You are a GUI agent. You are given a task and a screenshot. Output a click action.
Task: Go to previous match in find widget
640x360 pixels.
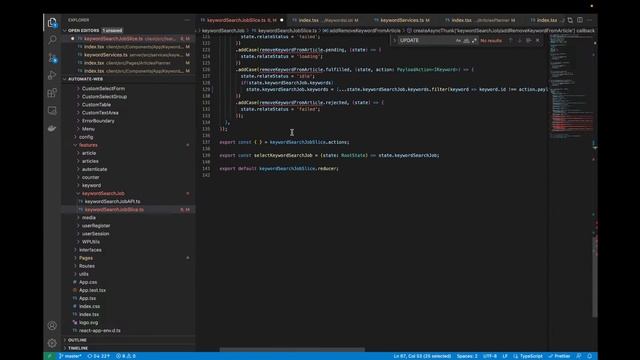tap(511, 40)
